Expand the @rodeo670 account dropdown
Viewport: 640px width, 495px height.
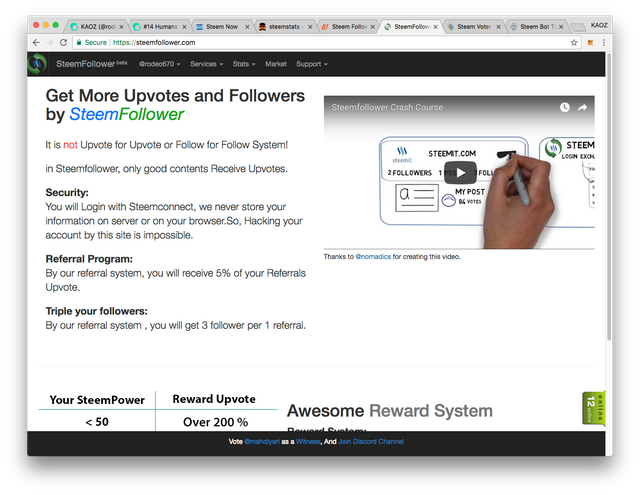point(160,64)
